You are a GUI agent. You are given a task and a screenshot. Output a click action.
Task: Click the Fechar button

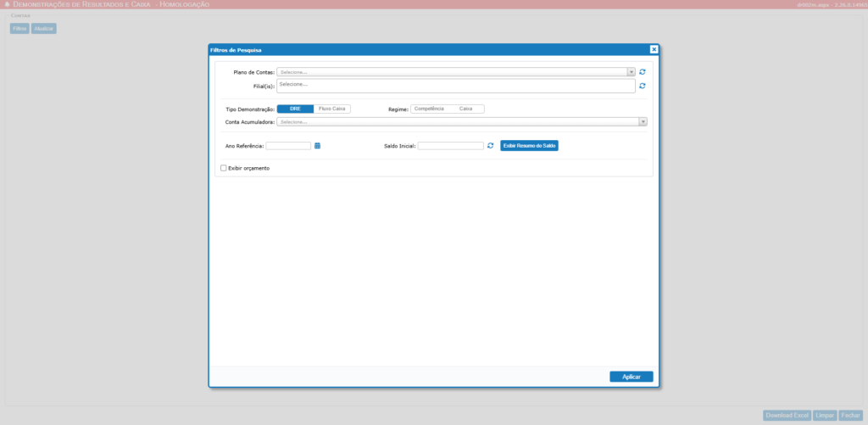[x=851, y=415]
